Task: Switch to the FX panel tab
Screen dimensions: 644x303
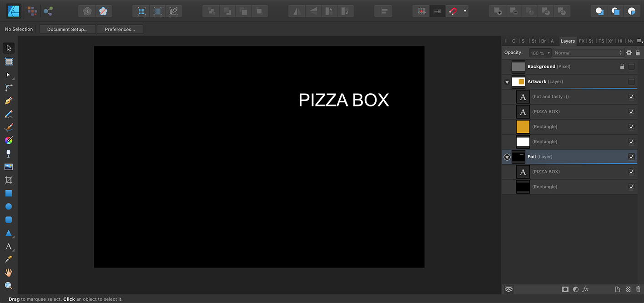Action: [582, 41]
